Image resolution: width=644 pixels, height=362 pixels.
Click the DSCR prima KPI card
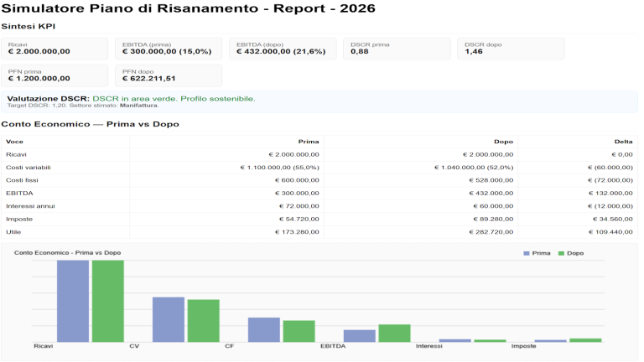coord(397,49)
